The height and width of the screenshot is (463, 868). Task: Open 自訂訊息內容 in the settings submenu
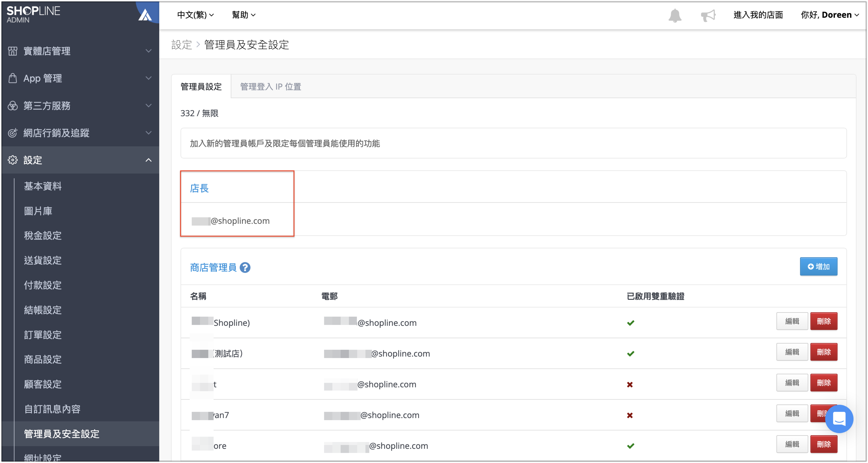(x=52, y=409)
